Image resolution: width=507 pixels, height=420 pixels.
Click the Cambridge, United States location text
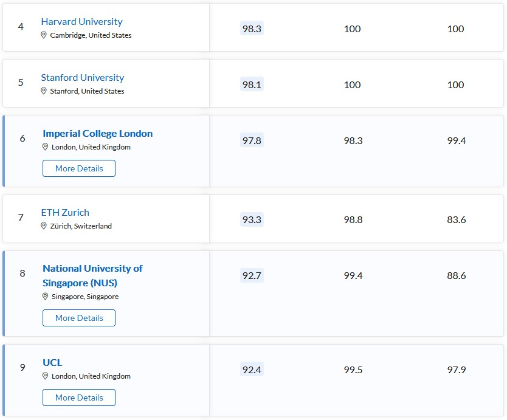pyautogui.click(x=91, y=35)
